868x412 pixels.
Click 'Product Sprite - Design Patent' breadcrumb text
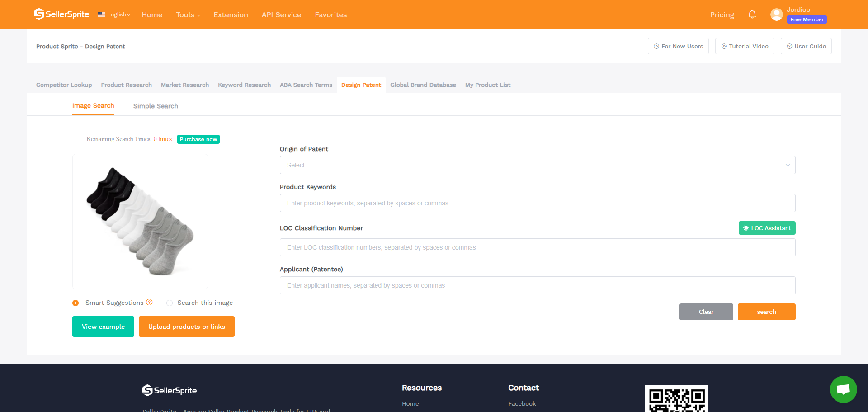tap(80, 46)
